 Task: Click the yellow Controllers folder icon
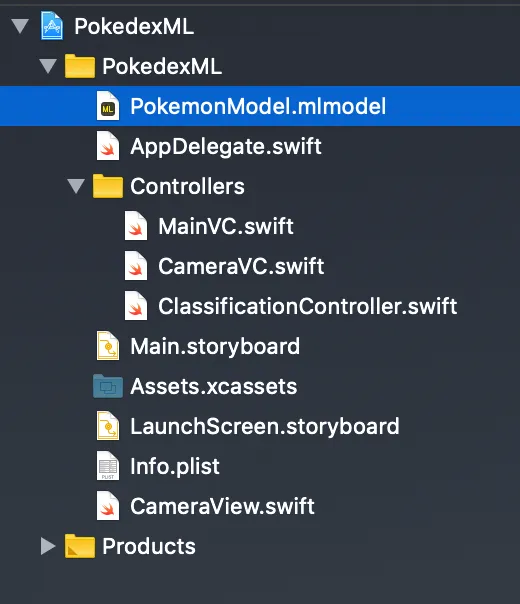(x=108, y=186)
